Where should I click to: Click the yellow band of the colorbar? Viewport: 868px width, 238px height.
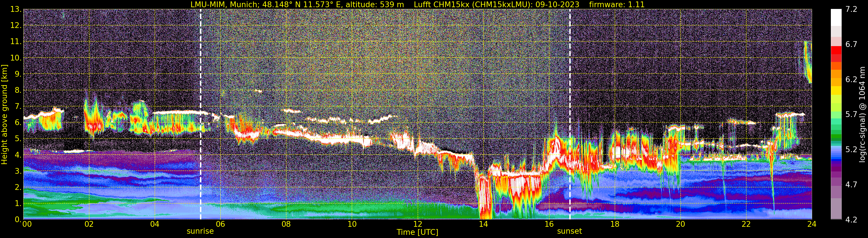(x=836, y=90)
